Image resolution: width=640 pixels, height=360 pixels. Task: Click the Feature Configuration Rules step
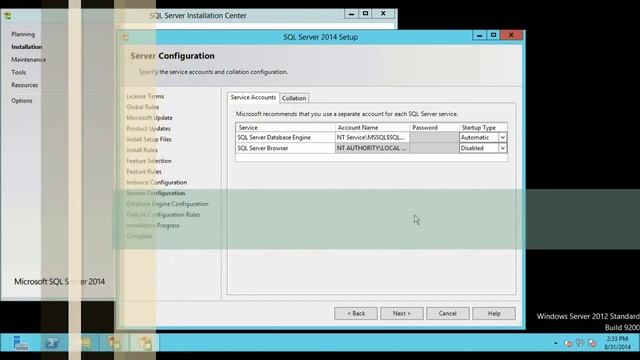[x=163, y=215]
